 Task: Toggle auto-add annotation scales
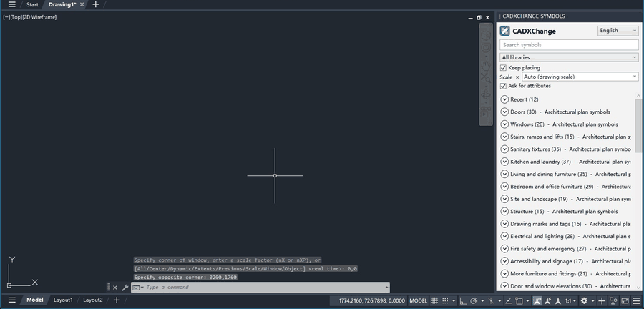pyautogui.click(x=548, y=301)
